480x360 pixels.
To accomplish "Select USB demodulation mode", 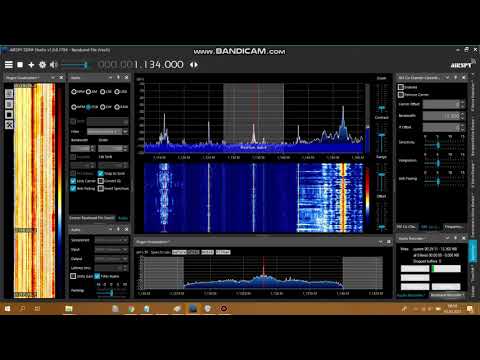I will 121,92.
